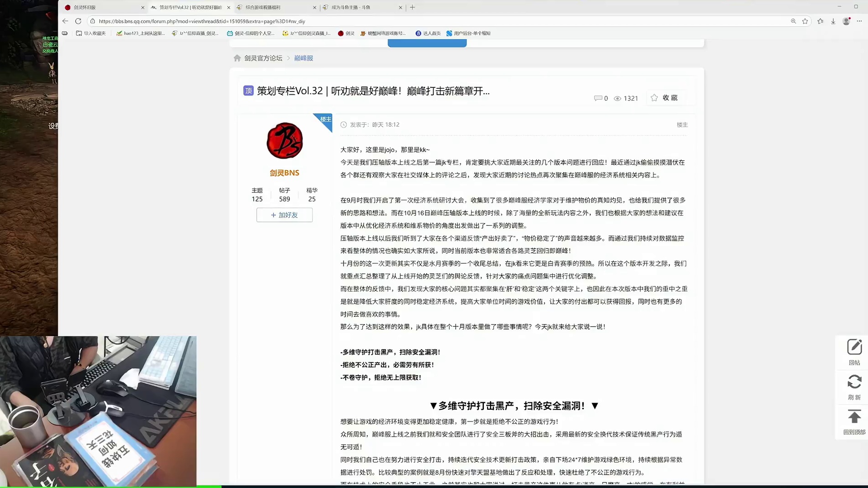Open the browser reading sidebar icon left of bookmarks
The image size is (868, 488).
821,21
